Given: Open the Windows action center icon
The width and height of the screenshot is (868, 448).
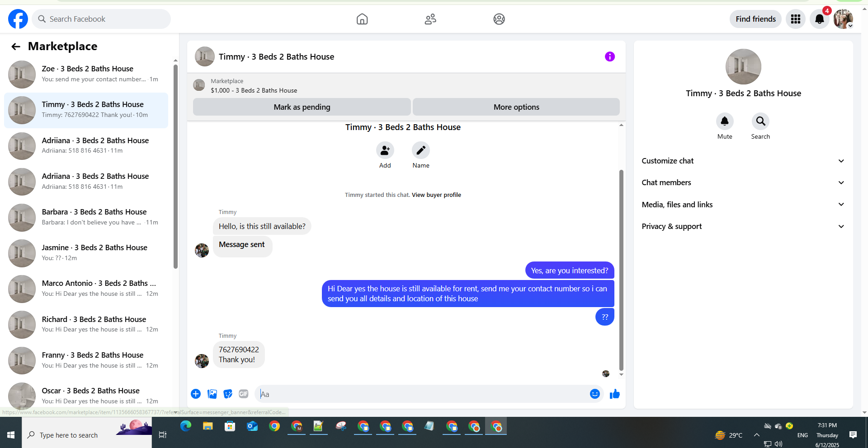Looking at the screenshot, I should click(853, 435).
